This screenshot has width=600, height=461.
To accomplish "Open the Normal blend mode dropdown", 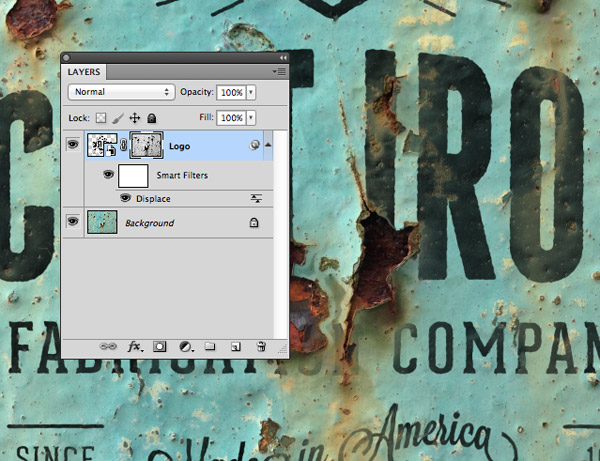I will [121, 91].
